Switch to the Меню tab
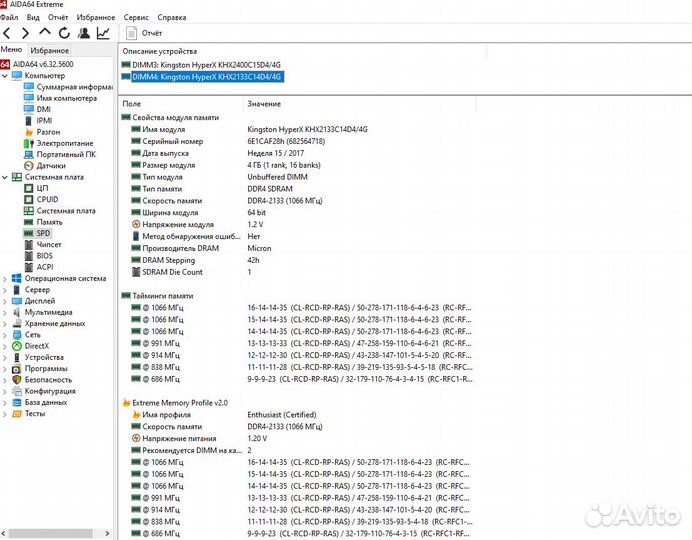Screen dimensions: 692x540 click(11, 49)
